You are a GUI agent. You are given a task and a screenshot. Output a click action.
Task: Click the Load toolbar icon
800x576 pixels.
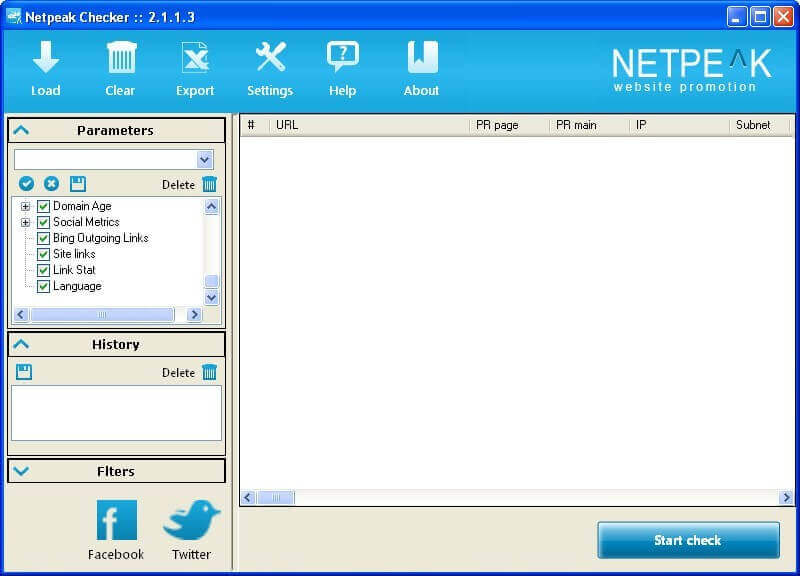(45, 57)
